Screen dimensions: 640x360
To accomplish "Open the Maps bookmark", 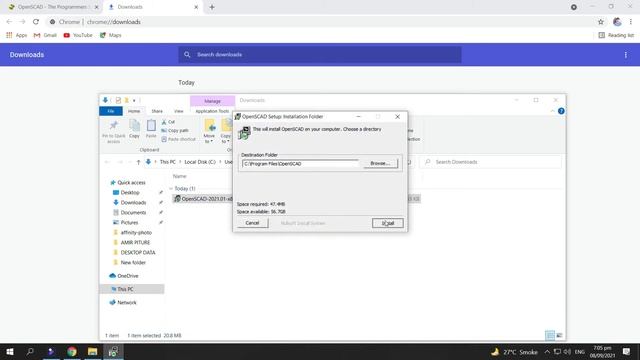I will pyautogui.click(x=110, y=35).
